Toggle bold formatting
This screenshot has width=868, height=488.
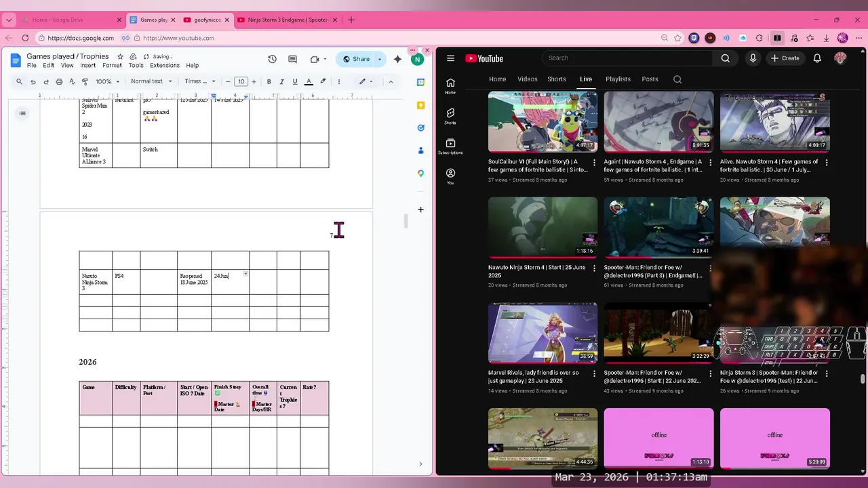pos(269,81)
